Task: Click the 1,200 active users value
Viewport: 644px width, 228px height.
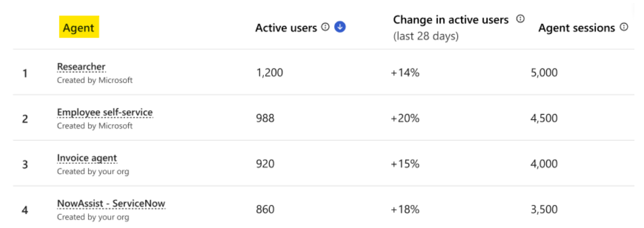Action: coord(270,72)
